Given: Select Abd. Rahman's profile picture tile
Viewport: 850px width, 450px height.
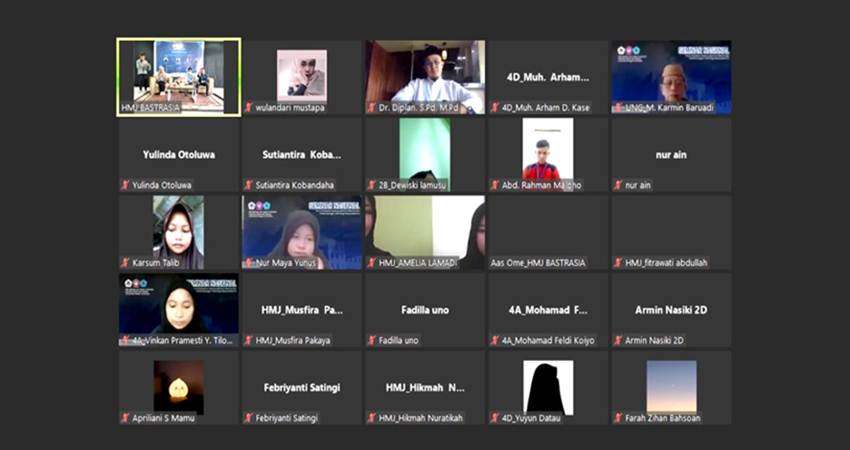Looking at the screenshot, I should (547, 150).
